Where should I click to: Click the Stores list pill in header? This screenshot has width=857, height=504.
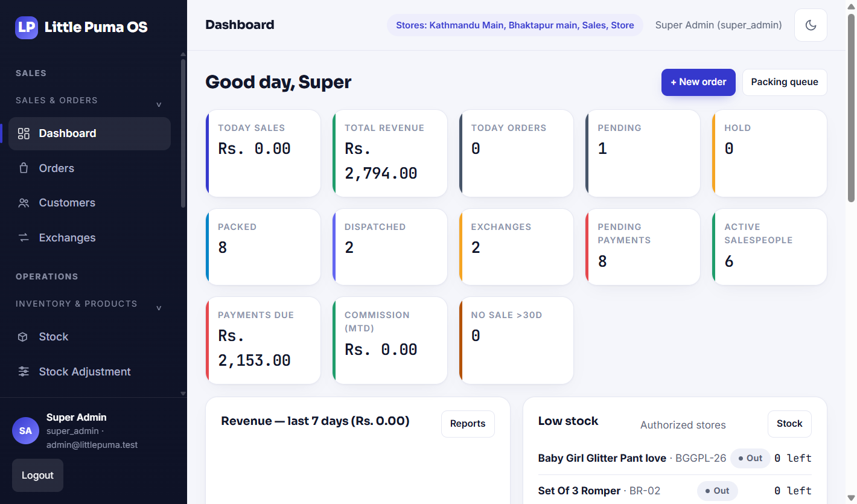tap(515, 25)
